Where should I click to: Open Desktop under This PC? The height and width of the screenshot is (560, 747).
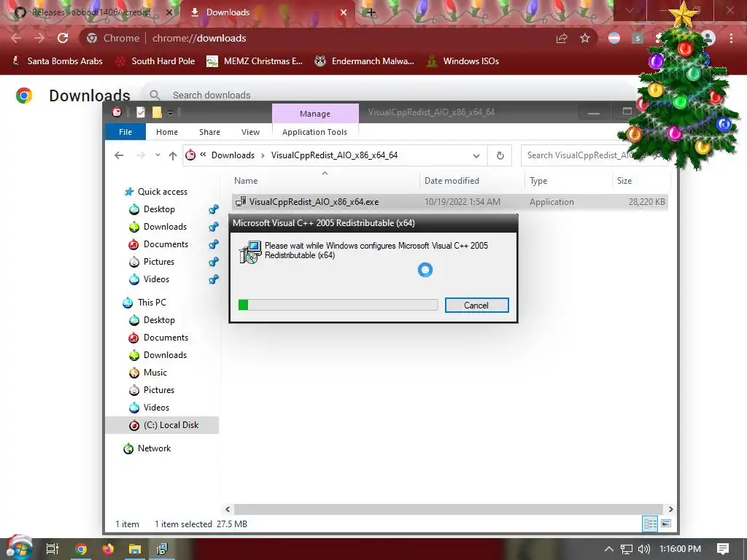[x=152, y=320]
